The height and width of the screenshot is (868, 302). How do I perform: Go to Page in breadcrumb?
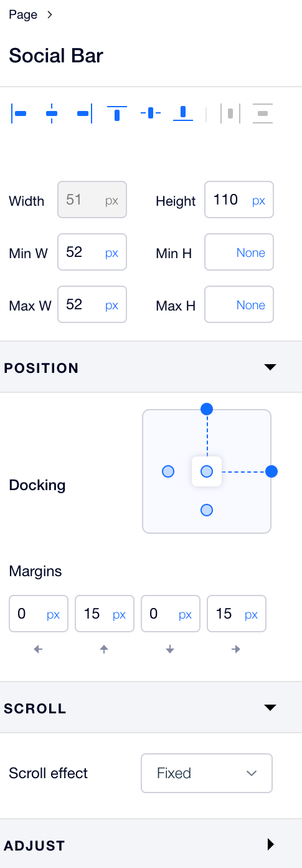coord(23,15)
